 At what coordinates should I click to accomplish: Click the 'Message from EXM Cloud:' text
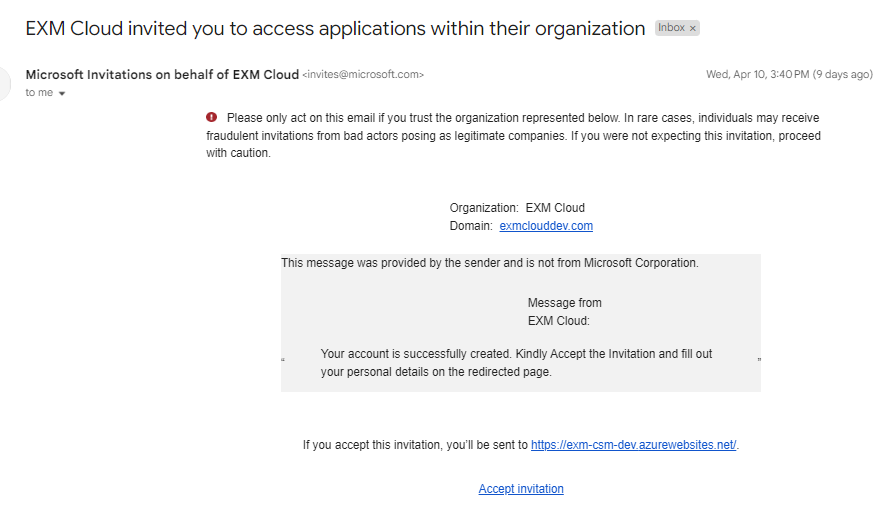(x=564, y=312)
